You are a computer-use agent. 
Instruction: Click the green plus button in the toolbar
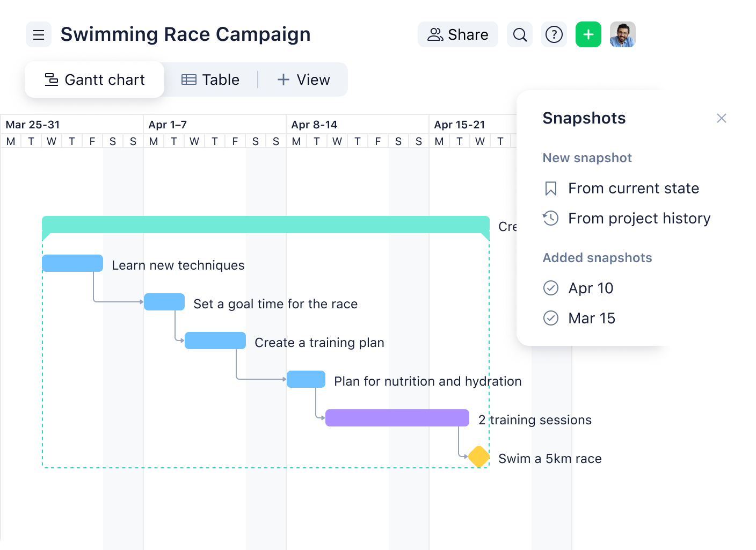pyautogui.click(x=588, y=34)
